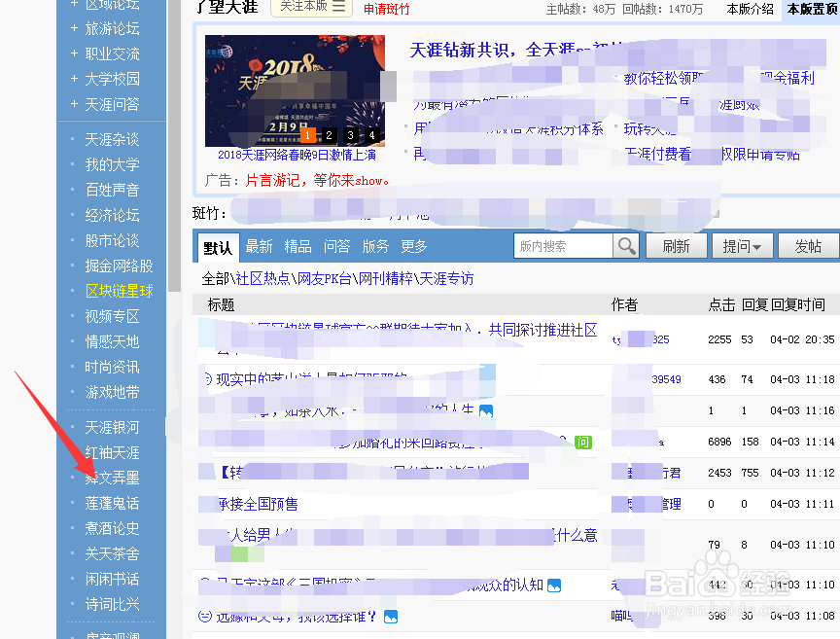
Task: Filter posts by 社区热点
Action: (x=262, y=279)
